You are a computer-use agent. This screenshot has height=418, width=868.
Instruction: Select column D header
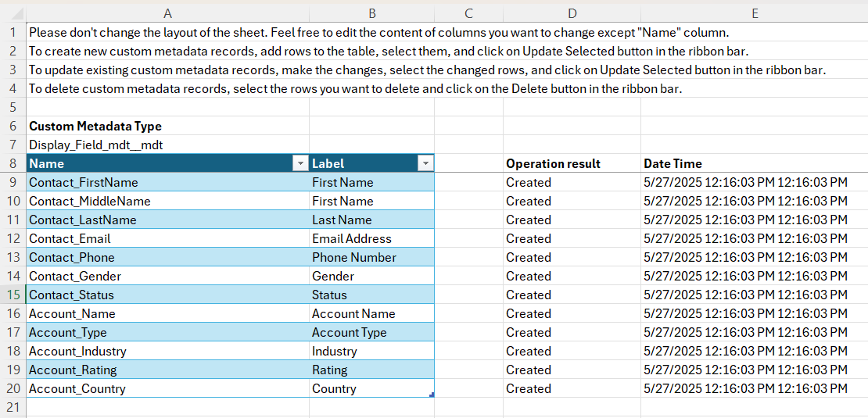point(572,13)
